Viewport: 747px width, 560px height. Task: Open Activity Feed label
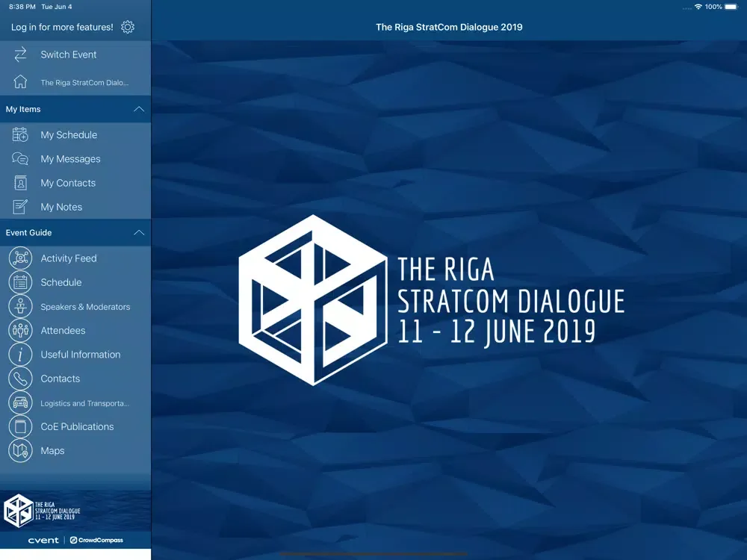(x=69, y=258)
